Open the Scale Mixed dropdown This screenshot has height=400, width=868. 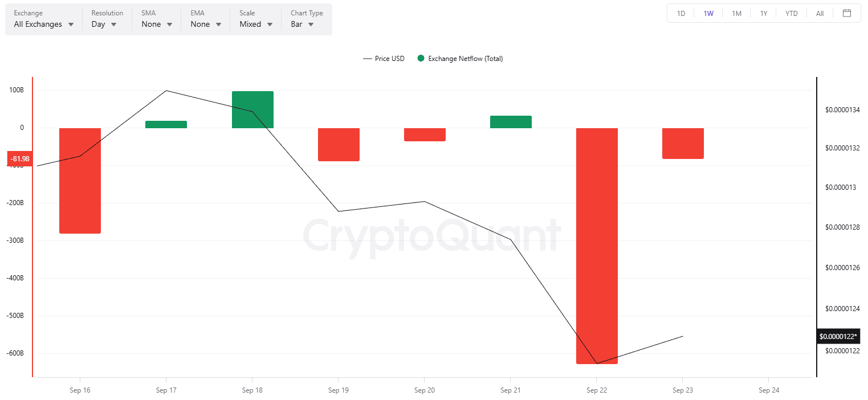pos(256,25)
